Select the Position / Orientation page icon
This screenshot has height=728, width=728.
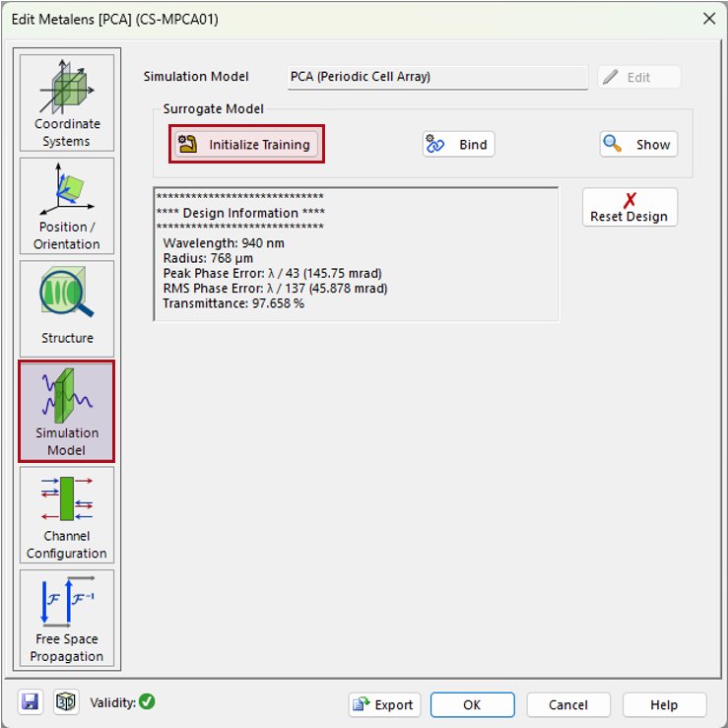coord(67,205)
